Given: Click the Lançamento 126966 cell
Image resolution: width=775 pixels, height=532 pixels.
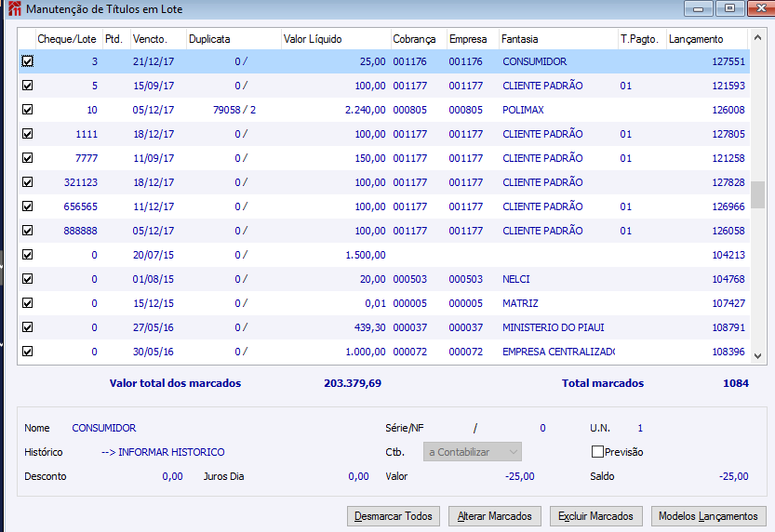Looking at the screenshot, I should coord(728,207).
